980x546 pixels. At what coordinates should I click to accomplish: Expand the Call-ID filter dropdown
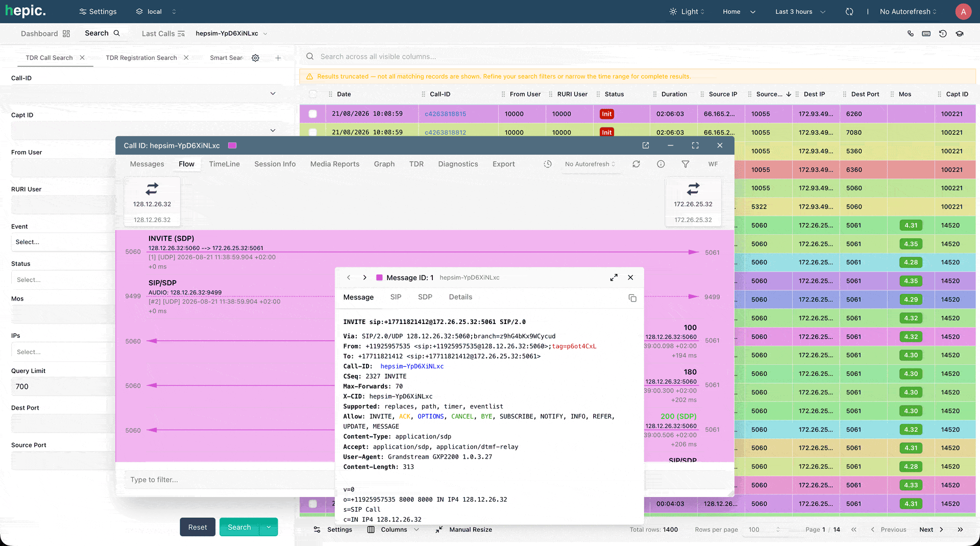pyautogui.click(x=273, y=93)
